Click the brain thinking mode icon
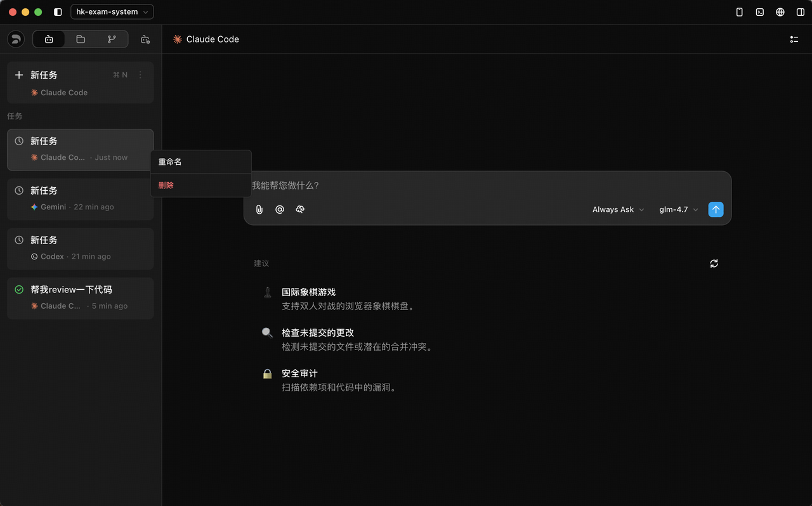The image size is (812, 506). [x=300, y=209]
